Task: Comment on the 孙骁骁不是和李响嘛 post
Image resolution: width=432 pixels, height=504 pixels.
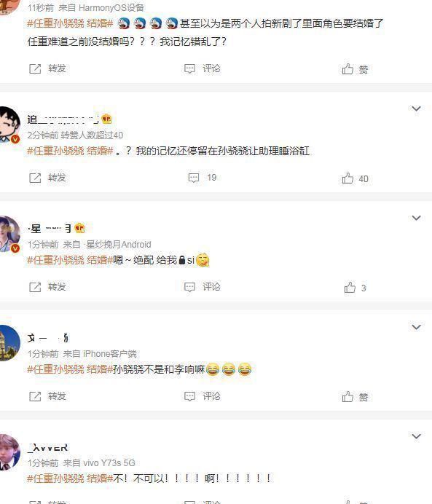Action: pos(203,396)
